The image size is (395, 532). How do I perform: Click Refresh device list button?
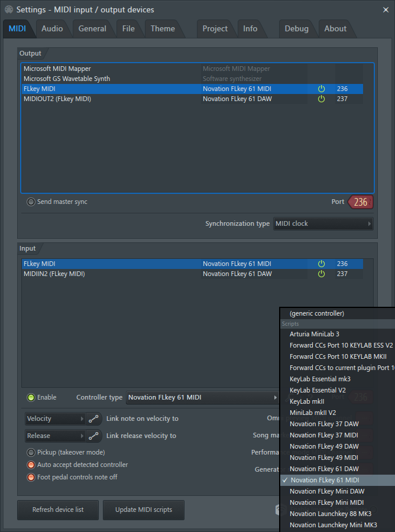click(58, 510)
